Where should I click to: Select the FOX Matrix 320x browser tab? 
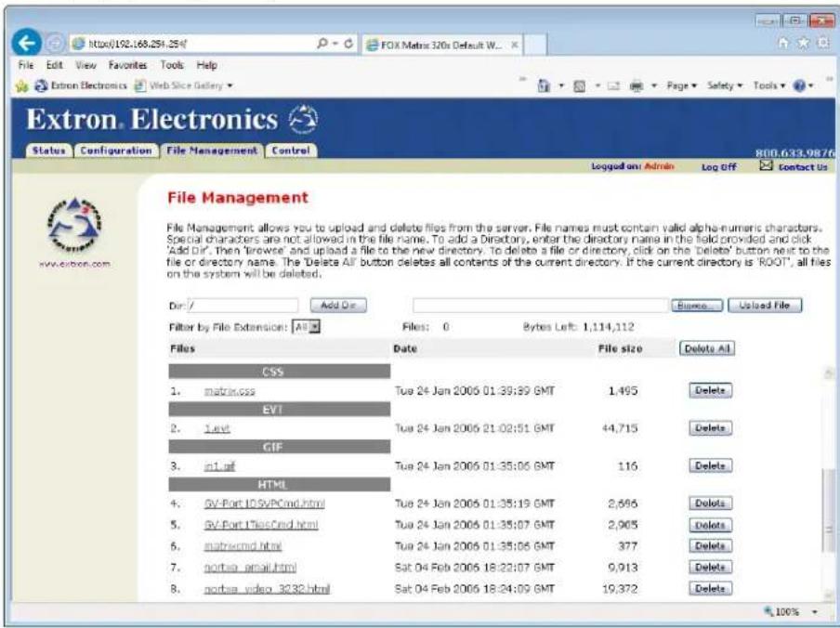coord(441,45)
